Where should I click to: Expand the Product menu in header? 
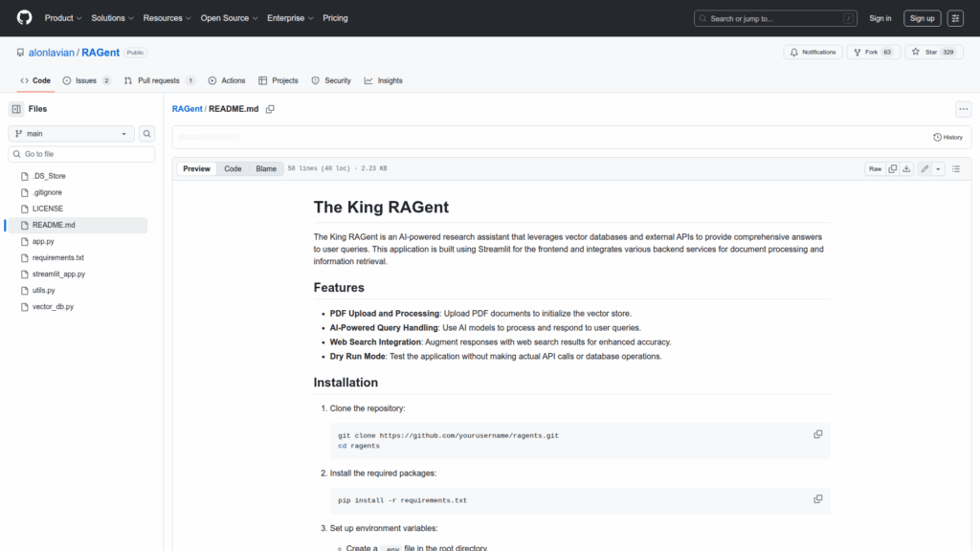pyautogui.click(x=63, y=18)
